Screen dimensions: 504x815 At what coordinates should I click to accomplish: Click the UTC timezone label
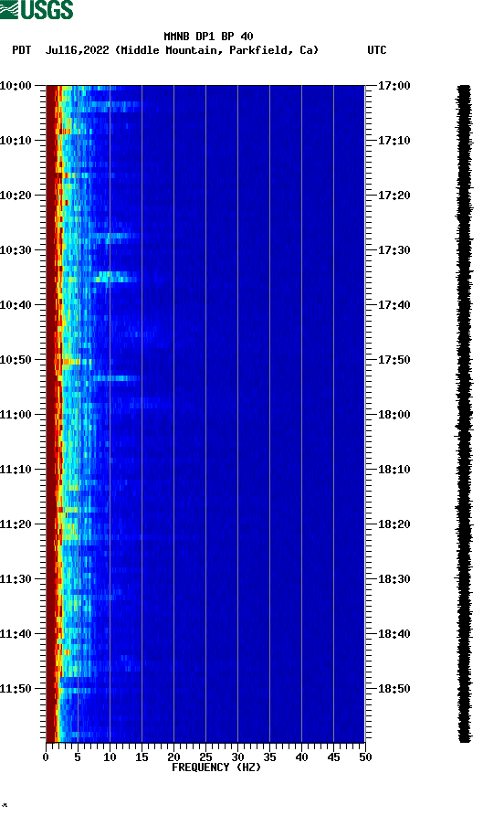[377, 50]
